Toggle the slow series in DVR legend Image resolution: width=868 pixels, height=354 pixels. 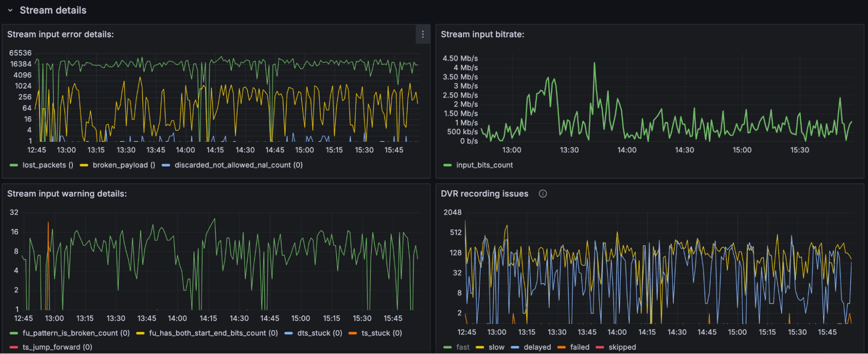(x=496, y=347)
